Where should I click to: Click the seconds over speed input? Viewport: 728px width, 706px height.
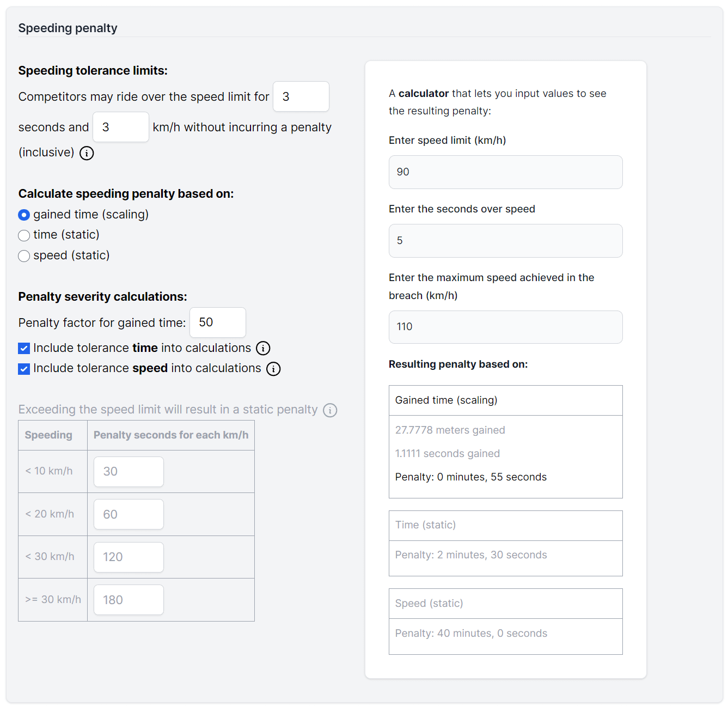point(505,241)
